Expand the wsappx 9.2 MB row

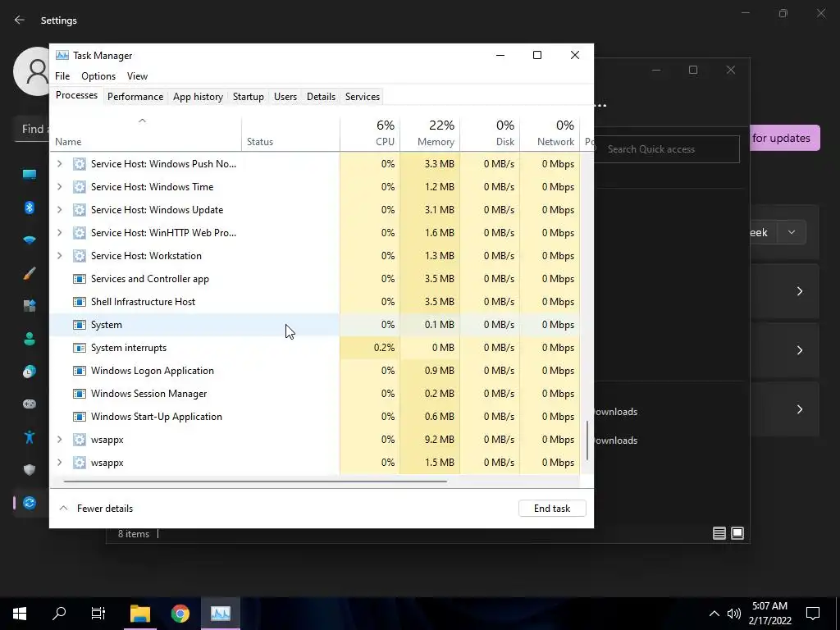pyautogui.click(x=59, y=440)
